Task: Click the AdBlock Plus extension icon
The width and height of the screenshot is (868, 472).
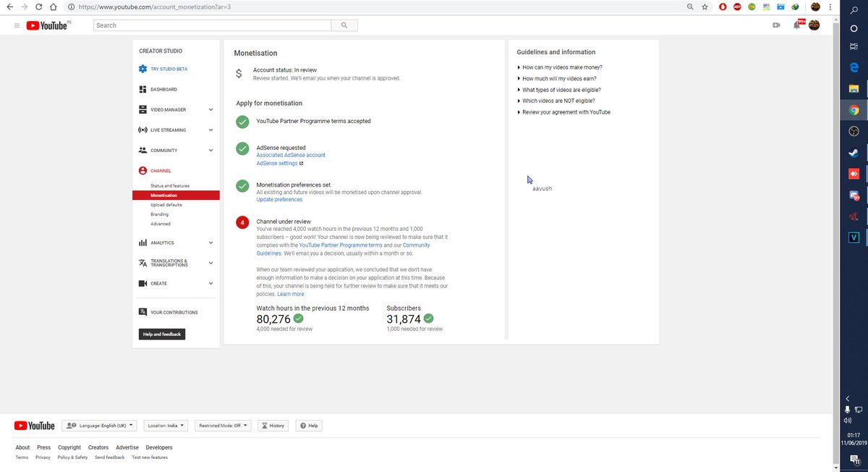Action: 737,7
